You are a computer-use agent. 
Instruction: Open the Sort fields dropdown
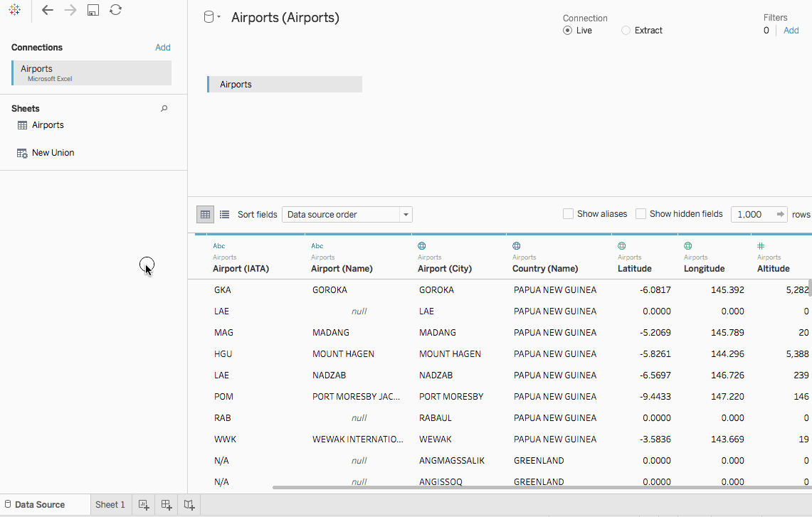click(x=347, y=214)
